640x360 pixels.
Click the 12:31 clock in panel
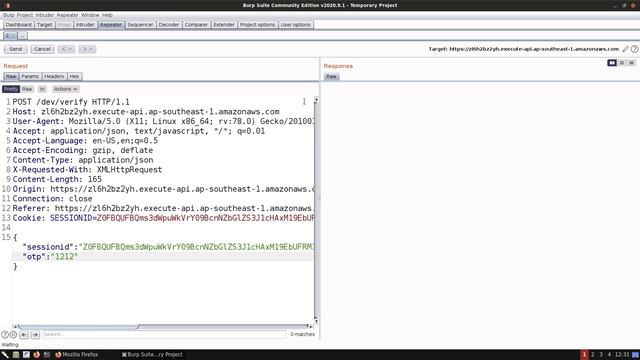click(622, 355)
